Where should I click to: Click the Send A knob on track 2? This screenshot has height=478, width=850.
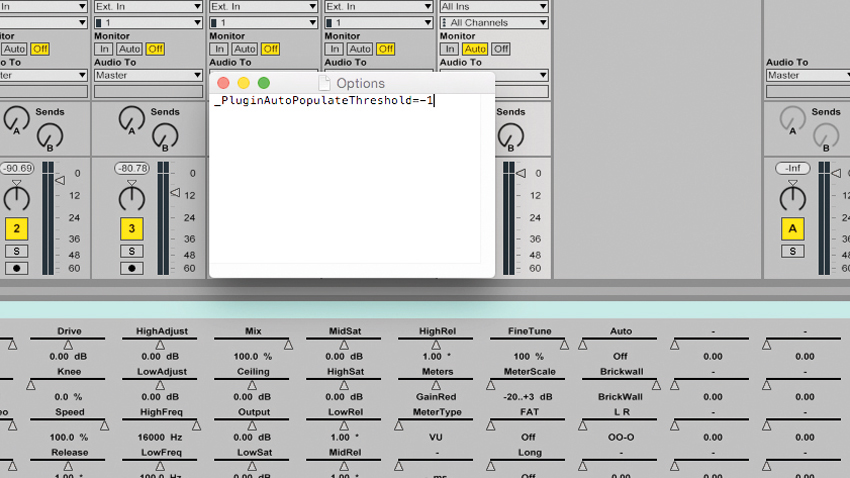tap(16, 120)
